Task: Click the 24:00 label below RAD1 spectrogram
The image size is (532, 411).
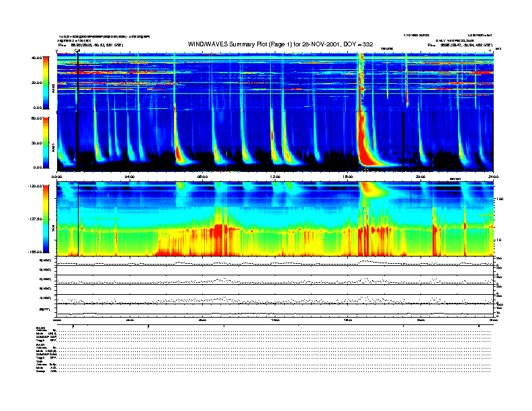Action: [x=493, y=177]
